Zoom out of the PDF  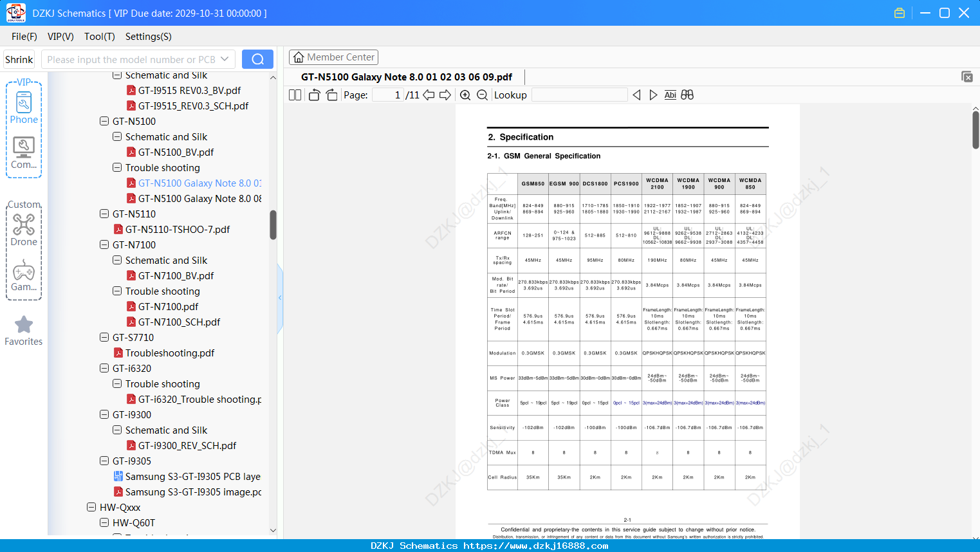482,95
